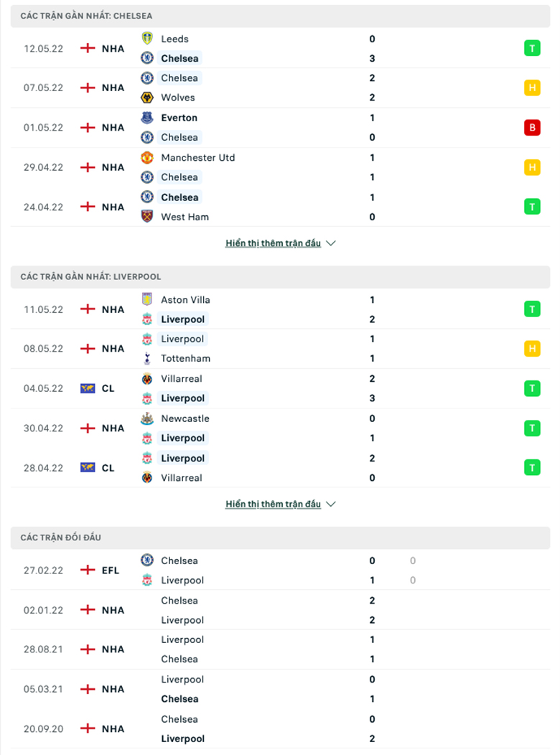Open the 27.02.22 EFL Chelsea vs Liverpool match
The height and width of the screenshot is (755, 560).
pos(280,570)
